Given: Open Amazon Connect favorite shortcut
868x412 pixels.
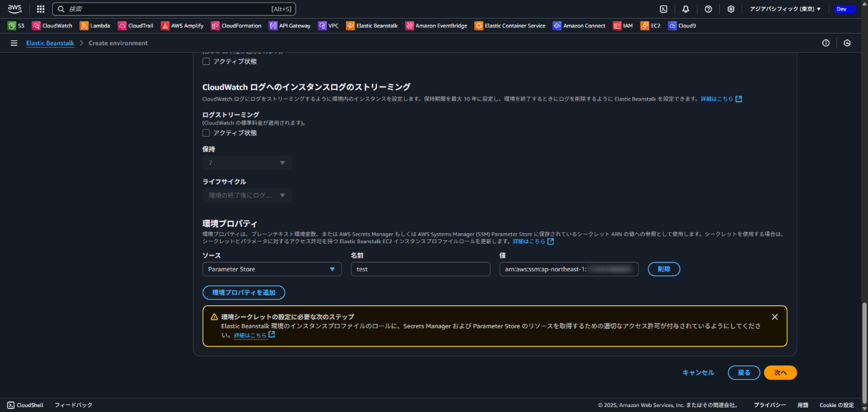Looking at the screenshot, I should (x=579, y=26).
